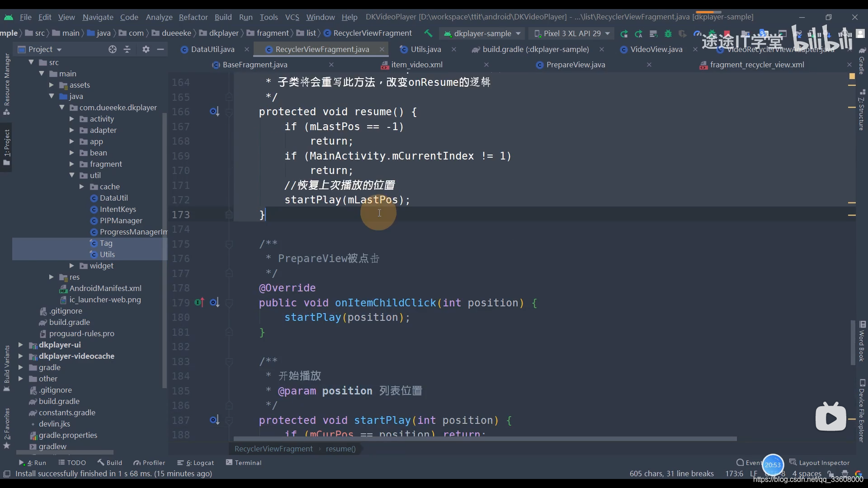Open the 4: Run tool window
The width and height of the screenshot is (868, 488).
coord(33,463)
